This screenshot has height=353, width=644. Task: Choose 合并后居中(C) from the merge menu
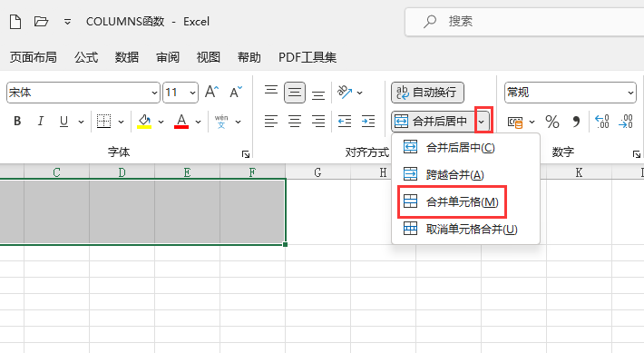pos(465,147)
